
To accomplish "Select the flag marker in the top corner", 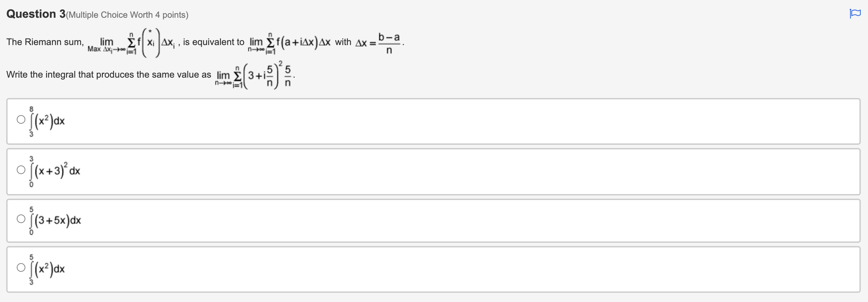I will (855, 13).
